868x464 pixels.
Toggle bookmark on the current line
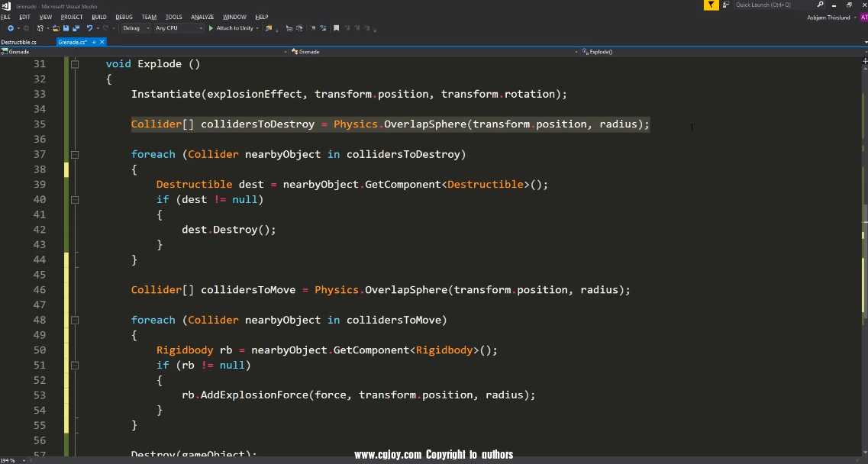[x=335, y=28]
